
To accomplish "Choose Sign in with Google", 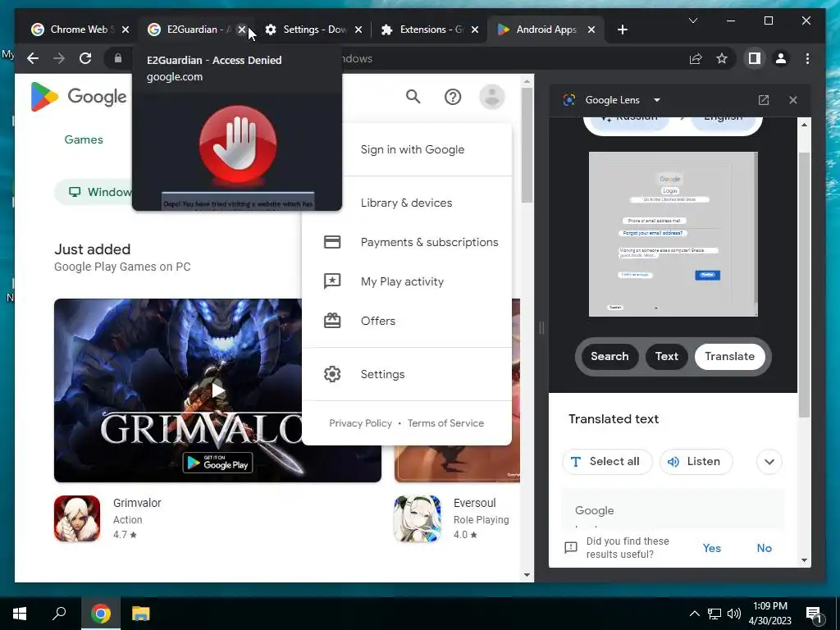I will coord(412,149).
